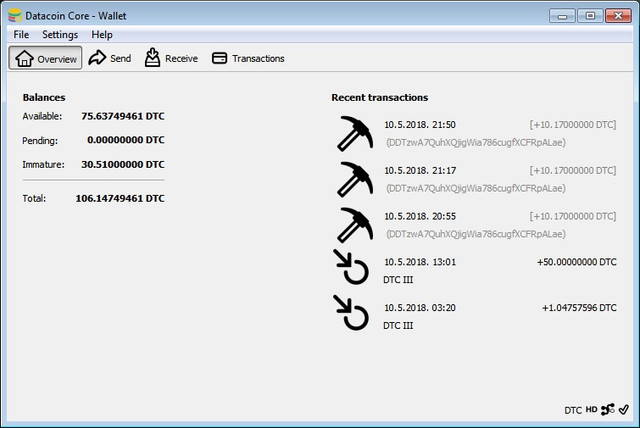Click the Total balance 106.14749461 DTC
Viewport: 640px width, 428px height.
[120, 198]
